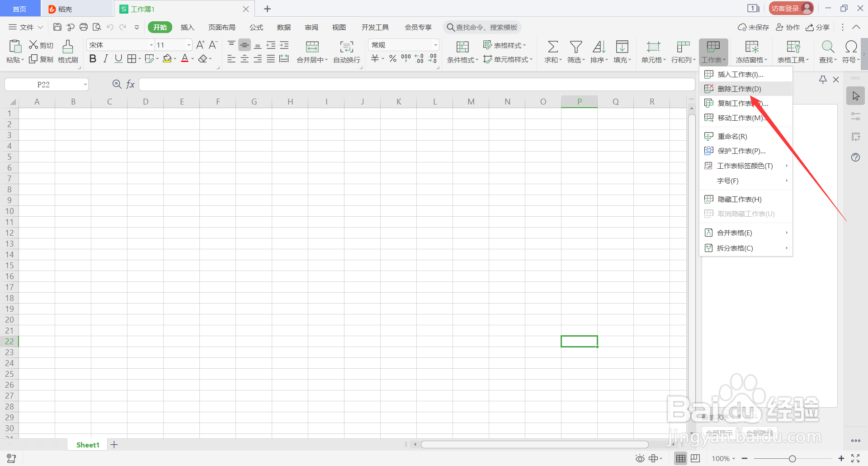Open the File (文件) menu
Screen dimensions: 868x466
(26, 27)
